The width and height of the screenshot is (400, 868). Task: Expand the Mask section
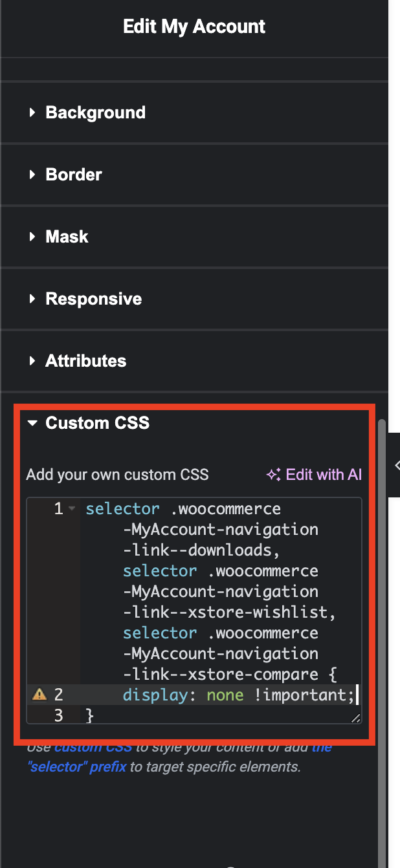click(194, 237)
